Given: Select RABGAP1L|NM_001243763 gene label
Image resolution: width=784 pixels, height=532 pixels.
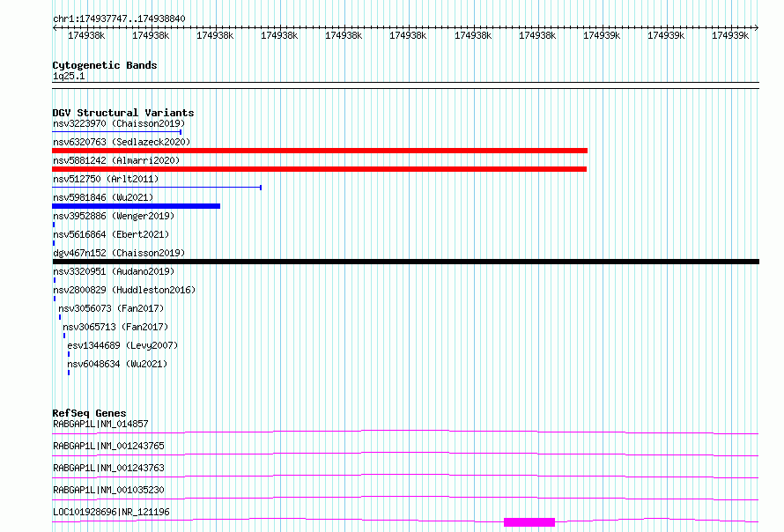Looking at the screenshot, I should coord(108,468).
